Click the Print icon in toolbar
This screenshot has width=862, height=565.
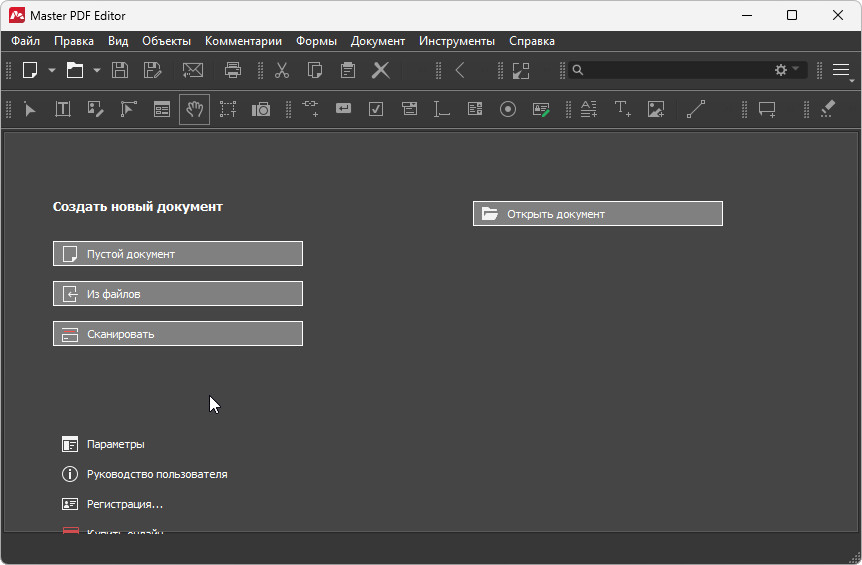tap(233, 70)
